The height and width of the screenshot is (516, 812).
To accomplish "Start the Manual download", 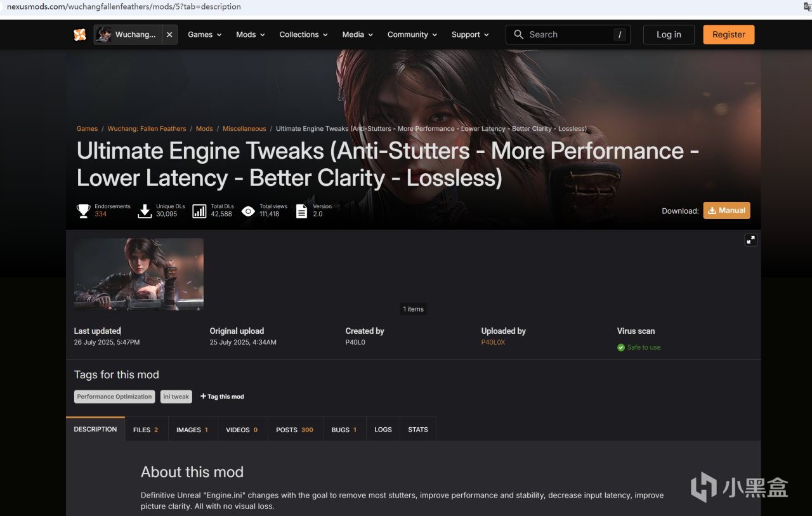I will (726, 211).
